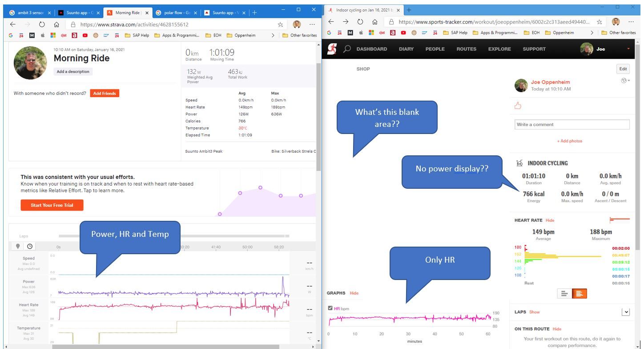The image size is (644, 349).
Task: Click Apple bookmark icon in Sports Tracker window
Action: click(x=361, y=32)
